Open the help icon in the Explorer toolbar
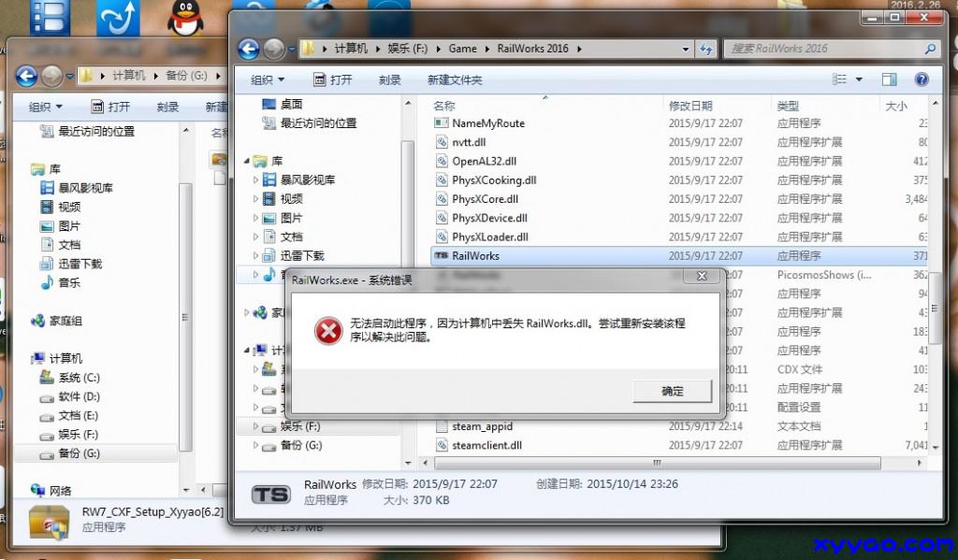Viewport: 958px width, 560px height. (922, 80)
